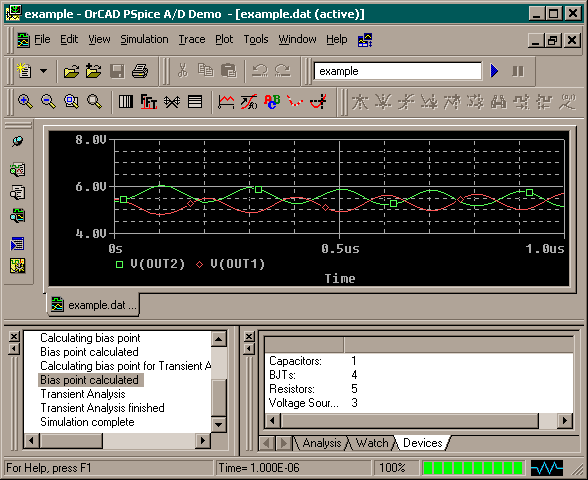588x480 pixels.
Task: Click the waveform icon in status bar
Action: pyautogui.click(x=547, y=468)
